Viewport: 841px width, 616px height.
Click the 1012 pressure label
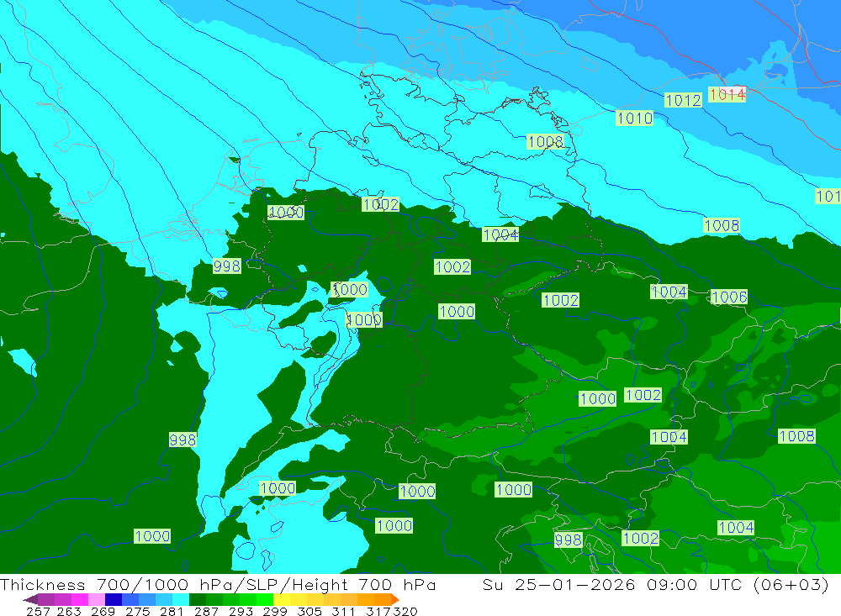tap(683, 100)
